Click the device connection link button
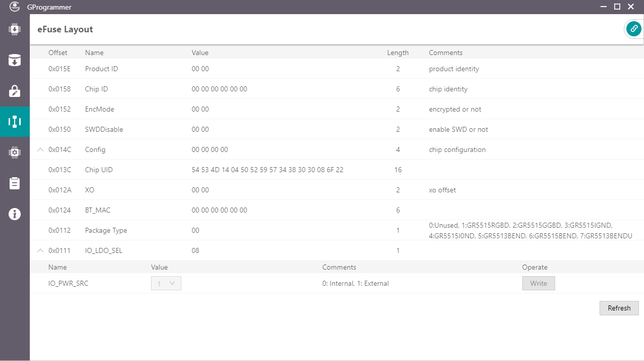 [x=633, y=29]
